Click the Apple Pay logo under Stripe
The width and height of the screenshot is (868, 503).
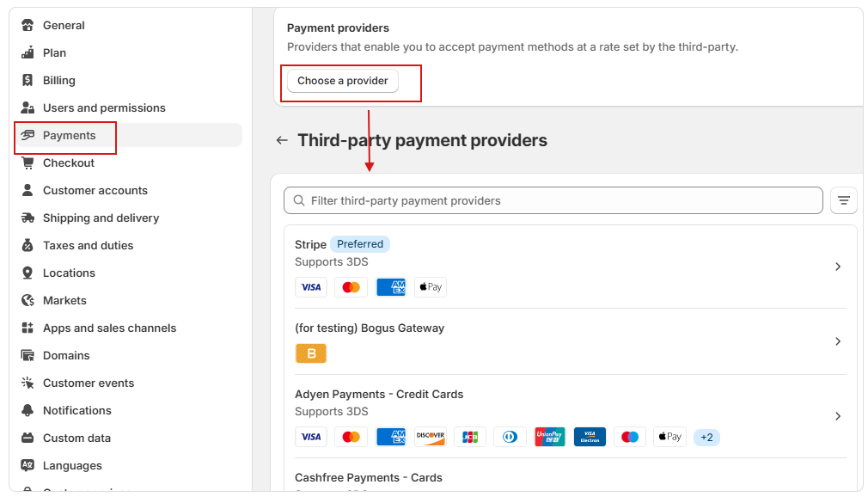[430, 287]
